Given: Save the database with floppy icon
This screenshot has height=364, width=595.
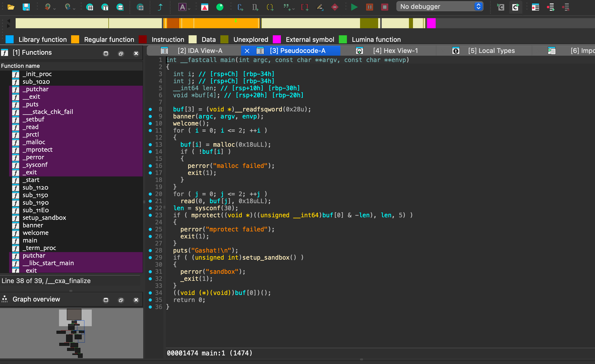Looking at the screenshot, I should 26,7.
